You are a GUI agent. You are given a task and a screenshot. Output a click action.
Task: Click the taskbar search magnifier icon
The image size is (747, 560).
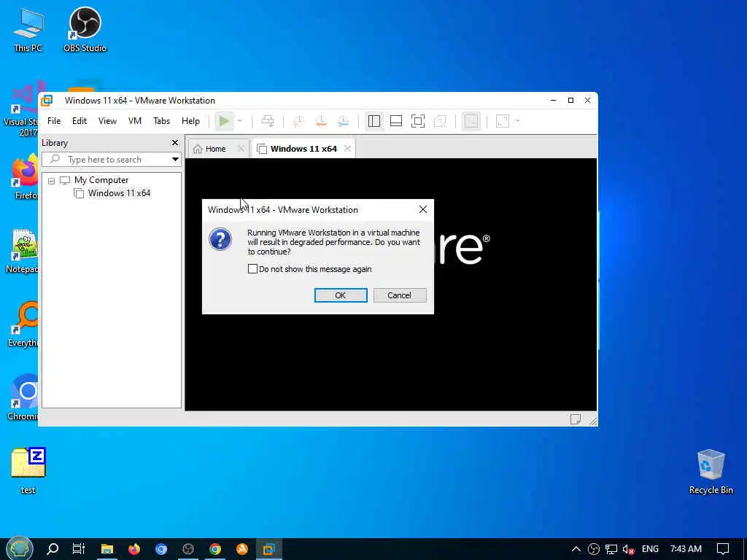point(53,549)
